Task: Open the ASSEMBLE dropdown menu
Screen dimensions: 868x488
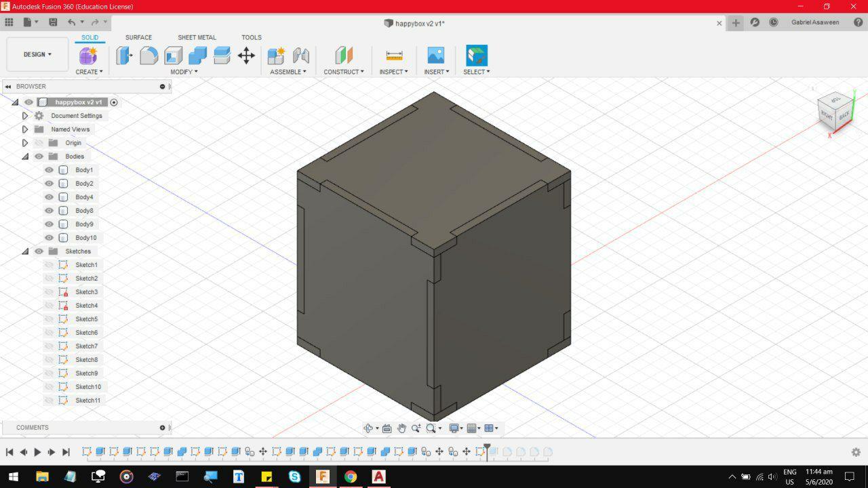Action: (x=288, y=72)
